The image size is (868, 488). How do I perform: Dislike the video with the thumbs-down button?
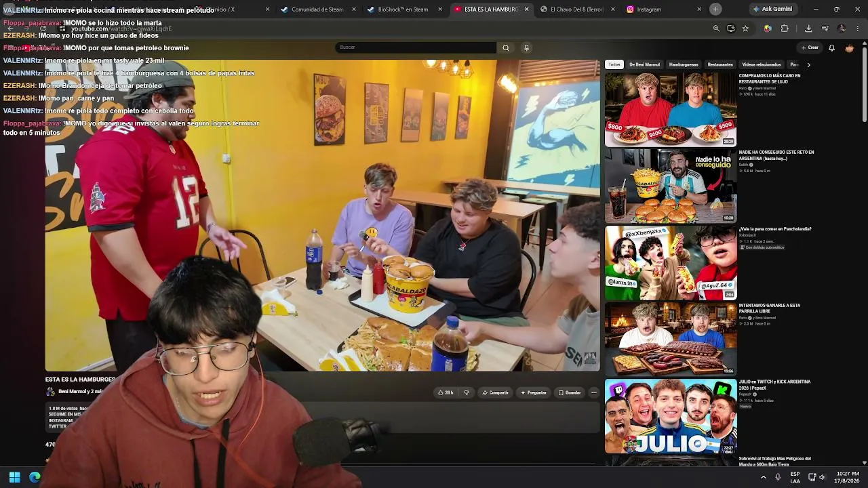pos(466,392)
